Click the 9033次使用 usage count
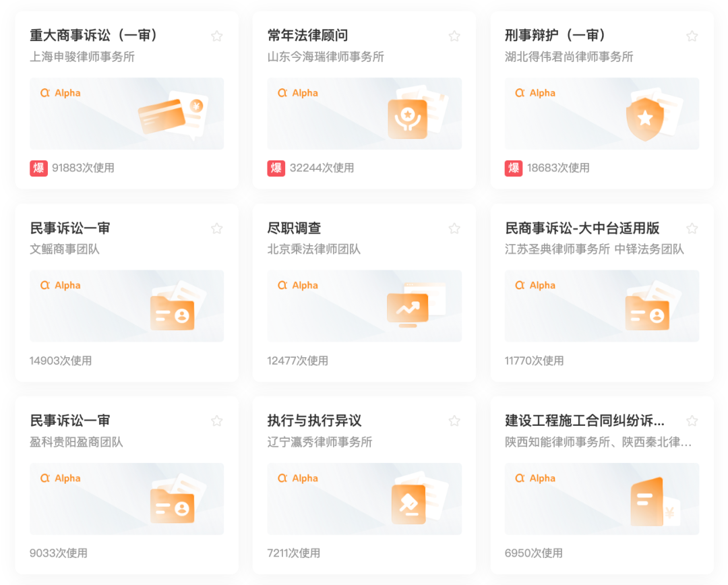The image size is (728, 585). [59, 553]
